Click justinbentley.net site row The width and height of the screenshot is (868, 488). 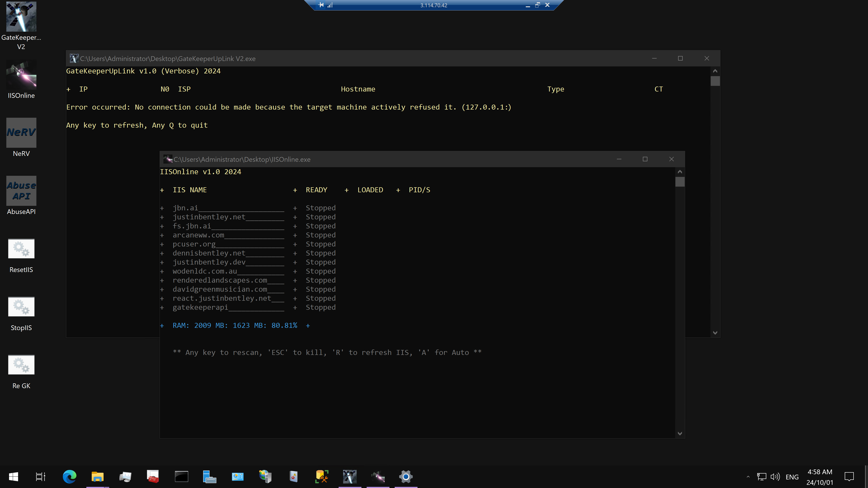248,217
